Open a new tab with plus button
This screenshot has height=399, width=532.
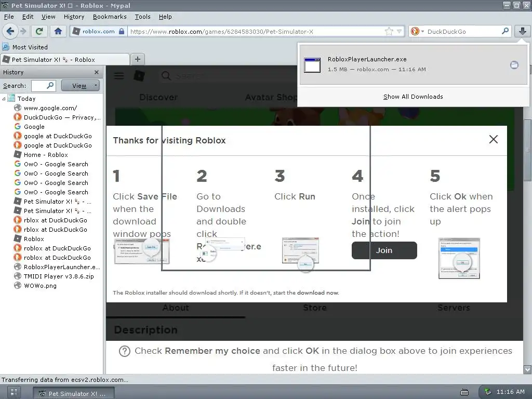pyautogui.click(x=137, y=59)
